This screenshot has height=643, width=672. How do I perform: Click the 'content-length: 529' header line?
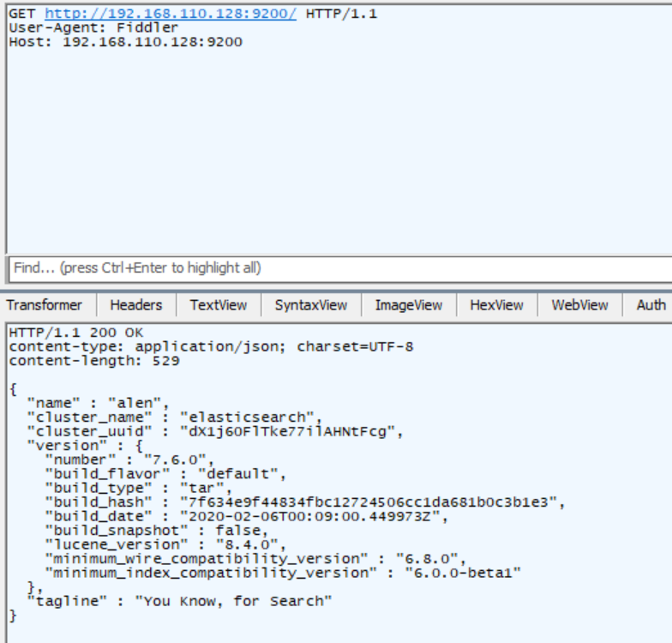(x=94, y=361)
